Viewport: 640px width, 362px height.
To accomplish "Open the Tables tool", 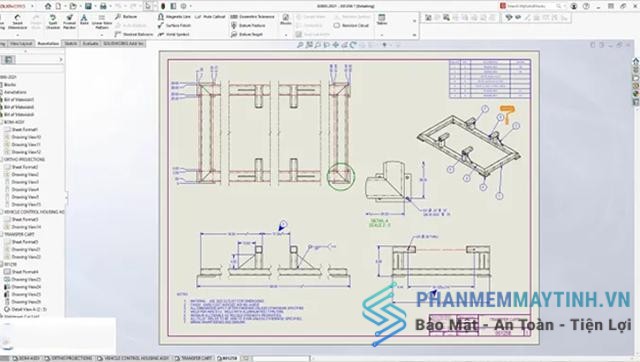I will pos(382,19).
